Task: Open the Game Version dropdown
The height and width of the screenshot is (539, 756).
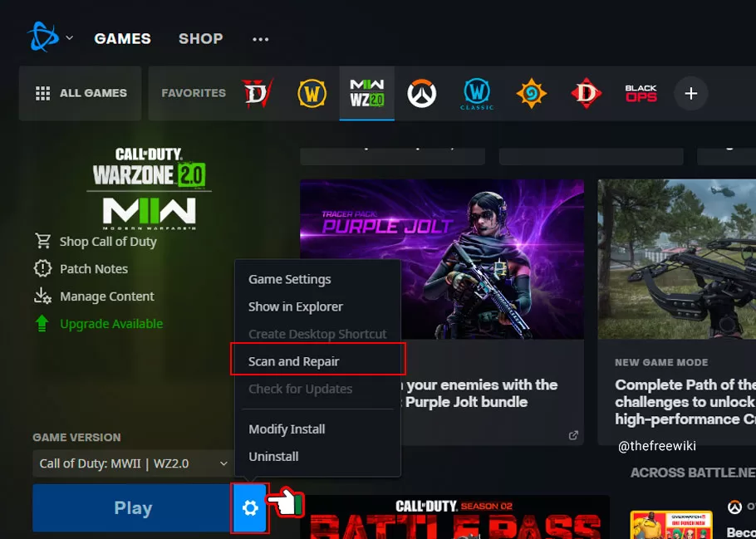Action: click(x=133, y=463)
